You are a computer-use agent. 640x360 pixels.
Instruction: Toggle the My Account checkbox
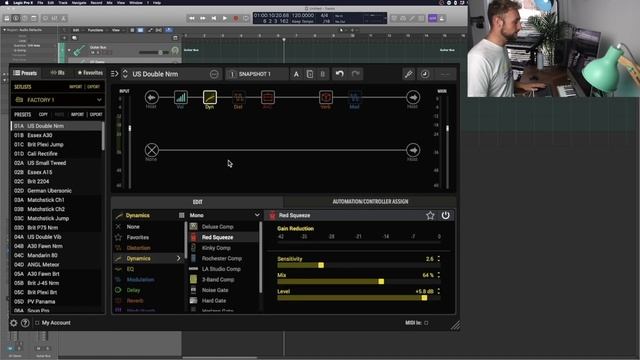coord(37,323)
